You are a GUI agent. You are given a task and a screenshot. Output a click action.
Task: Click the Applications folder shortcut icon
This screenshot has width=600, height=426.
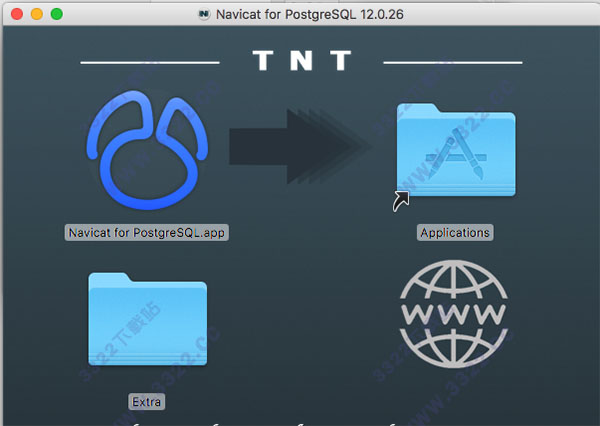(456, 150)
